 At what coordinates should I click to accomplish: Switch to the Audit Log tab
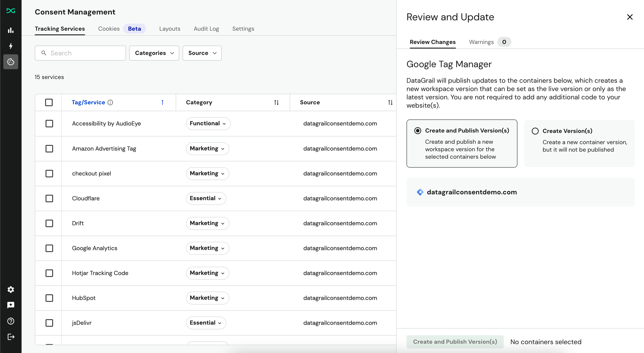[x=206, y=29]
